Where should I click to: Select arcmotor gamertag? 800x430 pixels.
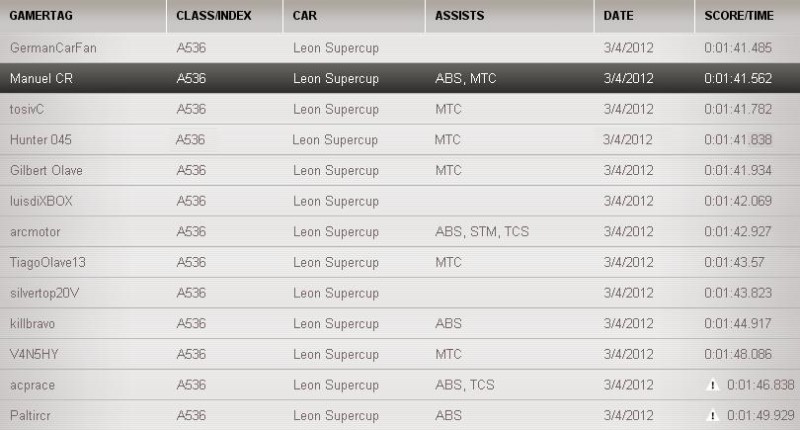[x=35, y=232]
